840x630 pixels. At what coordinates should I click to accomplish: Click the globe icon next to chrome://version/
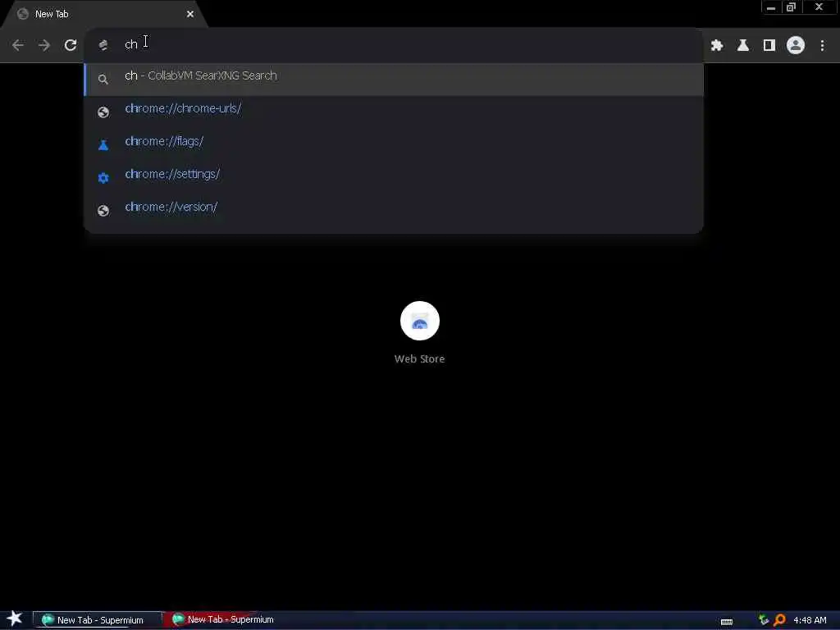click(x=103, y=210)
